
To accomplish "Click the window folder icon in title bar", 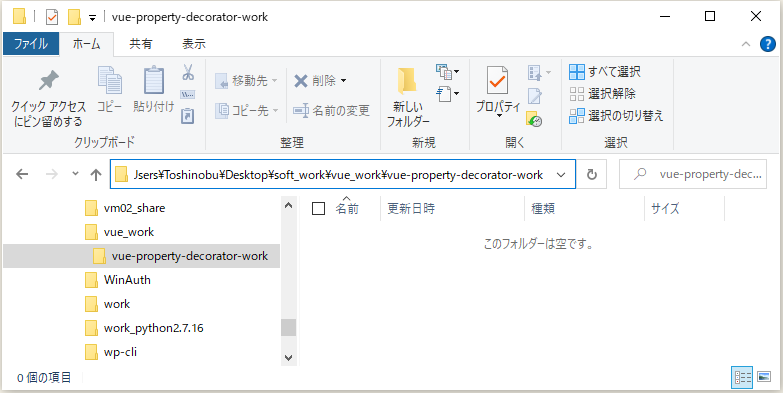I will [19, 17].
